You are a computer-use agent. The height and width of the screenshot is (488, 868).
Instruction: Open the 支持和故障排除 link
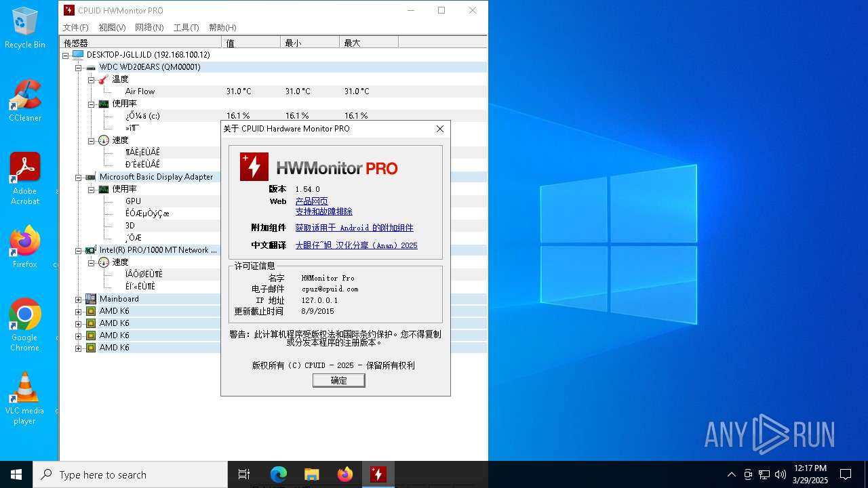[323, 211]
